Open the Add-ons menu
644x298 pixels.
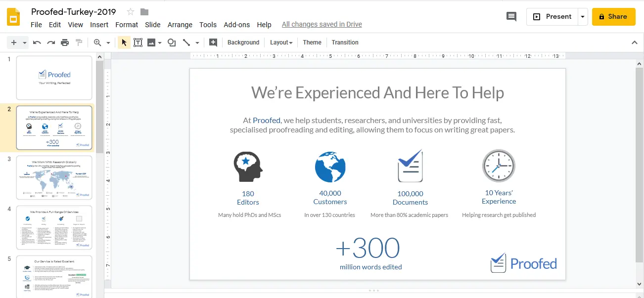(x=237, y=25)
